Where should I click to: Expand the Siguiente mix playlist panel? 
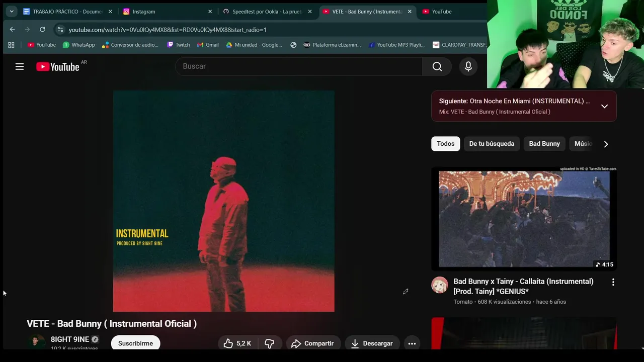click(605, 106)
